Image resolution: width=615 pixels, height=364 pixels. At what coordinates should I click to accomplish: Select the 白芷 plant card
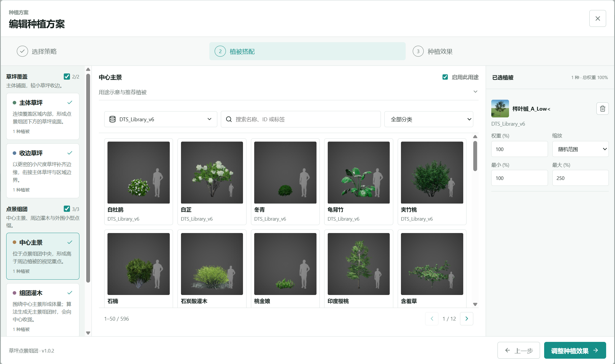point(212,182)
